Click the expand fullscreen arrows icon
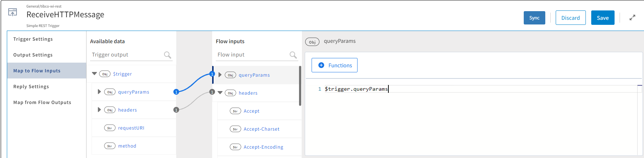Screen dimensions: 644x158 pyautogui.click(x=633, y=18)
